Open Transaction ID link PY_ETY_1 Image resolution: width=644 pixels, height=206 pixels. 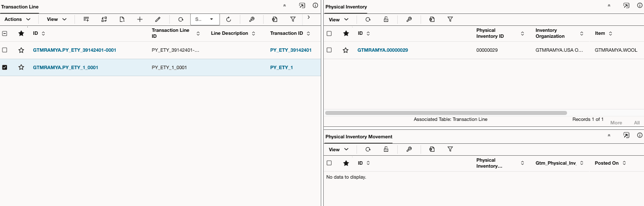click(282, 67)
